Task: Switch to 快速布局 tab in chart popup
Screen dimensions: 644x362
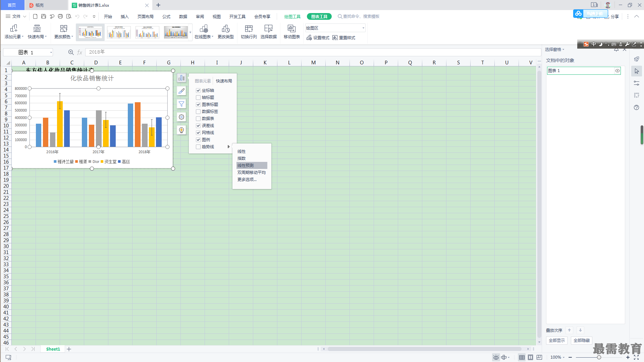Action: pyautogui.click(x=224, y=81)
